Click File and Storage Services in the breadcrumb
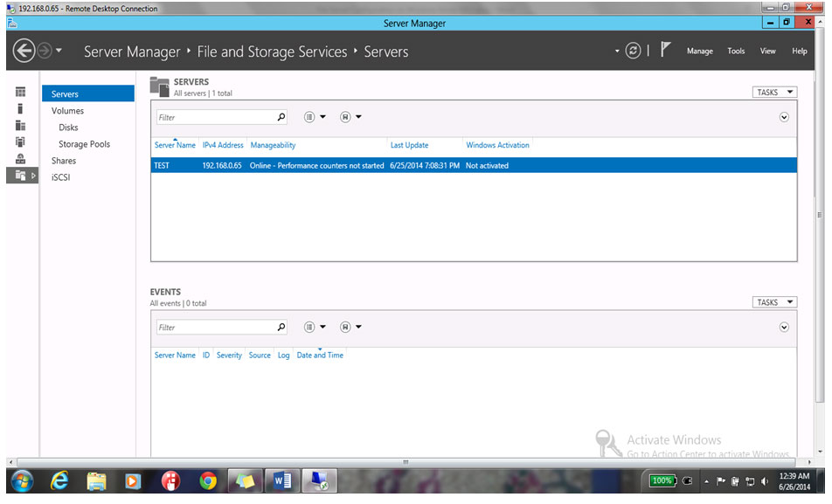 point(272,52)
